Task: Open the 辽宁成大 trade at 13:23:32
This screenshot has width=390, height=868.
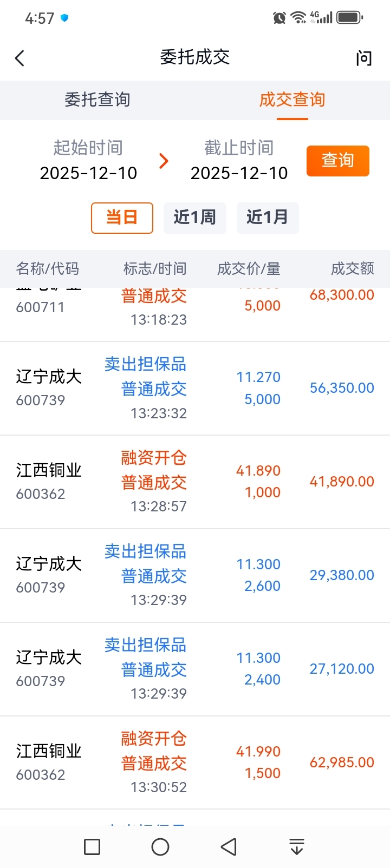Action: pyautogui.click(x=195, y=388)
